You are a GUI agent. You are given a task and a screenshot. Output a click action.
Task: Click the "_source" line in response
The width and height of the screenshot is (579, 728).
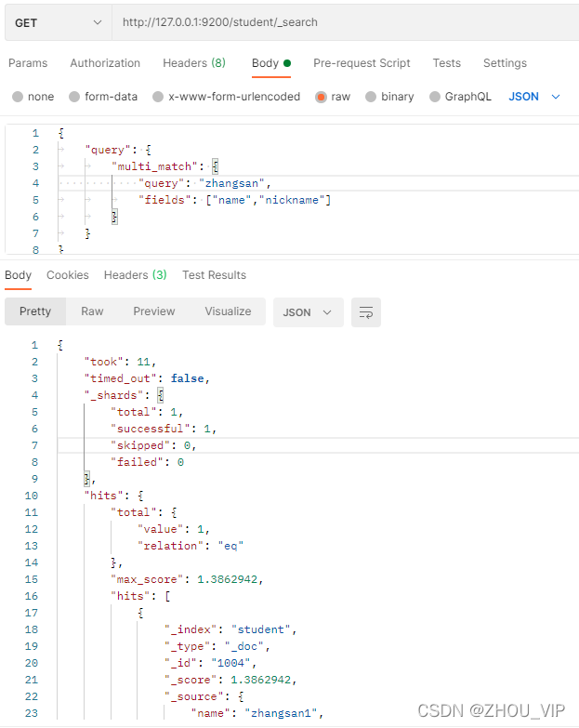tap(204, 696)
